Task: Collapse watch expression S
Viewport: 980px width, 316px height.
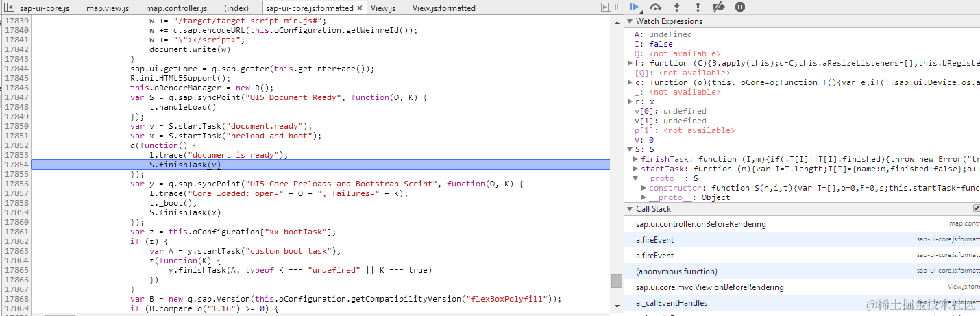Action: point(630,149)
